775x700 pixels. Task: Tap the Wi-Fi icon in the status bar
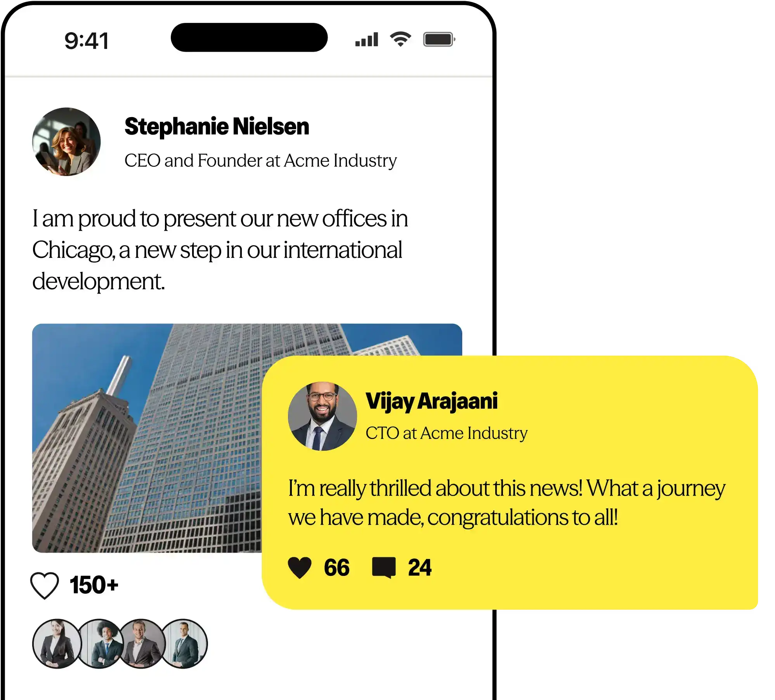coord(401,39)
